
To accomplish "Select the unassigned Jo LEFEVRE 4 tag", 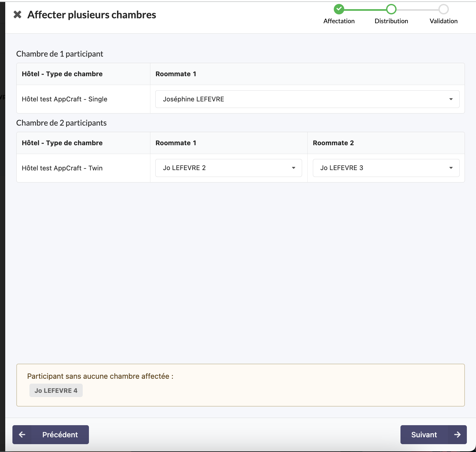I will click(56, 391).
